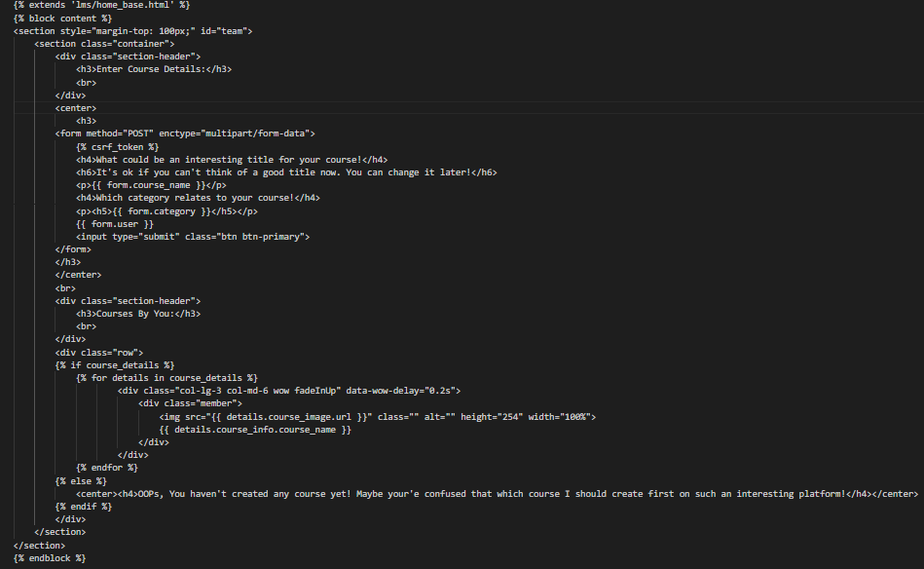The width and height of the screenshot is (924, 569).
Task: Click the OOPs no course message line
Action: point(497,494)
